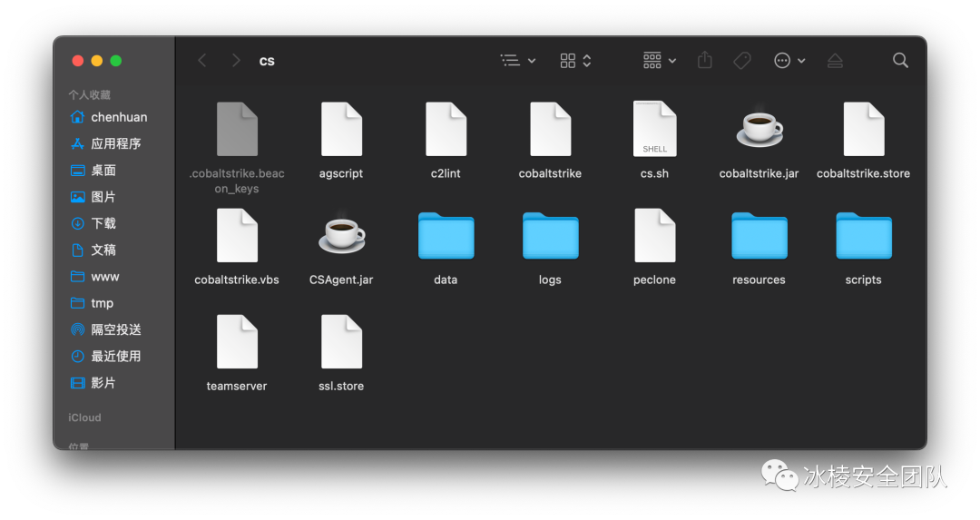Open 文稿 in the sidebar
This screenshot has height=520, width=980.
point(93,250)
